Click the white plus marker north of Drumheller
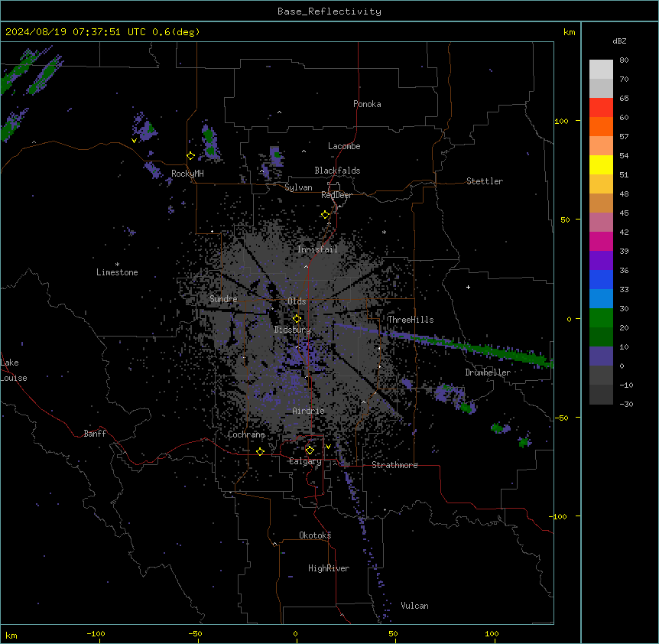 pos(468,287)
